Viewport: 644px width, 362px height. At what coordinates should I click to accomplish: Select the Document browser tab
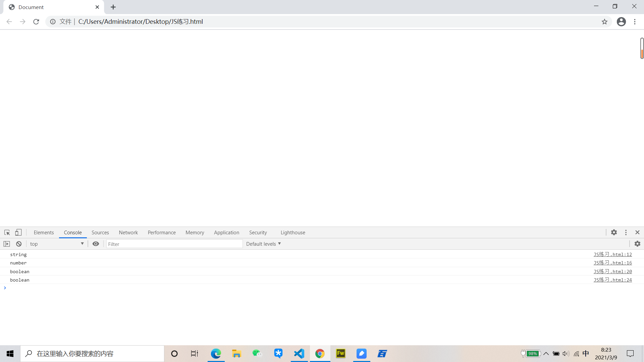[x=54, y=7]
